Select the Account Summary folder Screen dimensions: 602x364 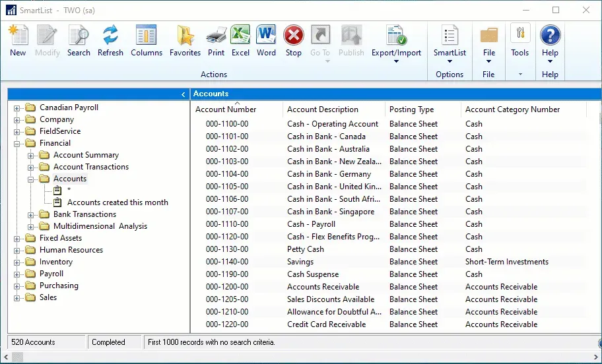pyautogui.click(x=86, y=155)
